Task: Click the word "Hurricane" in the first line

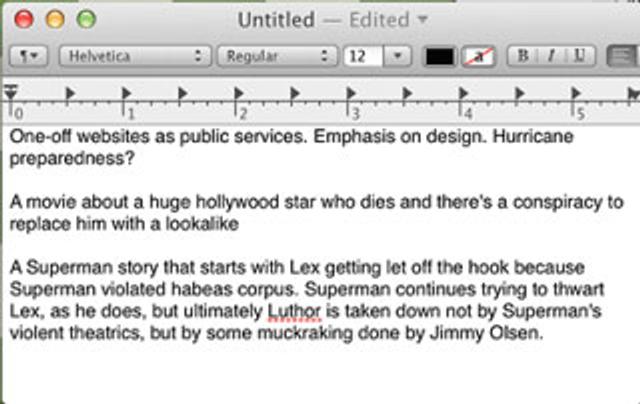Action: pos(533,136)
